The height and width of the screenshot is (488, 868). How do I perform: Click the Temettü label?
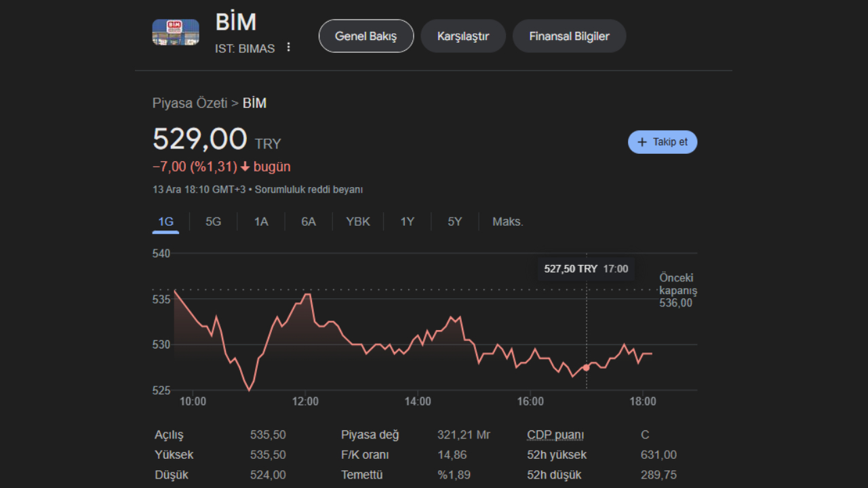pos(362,475)
